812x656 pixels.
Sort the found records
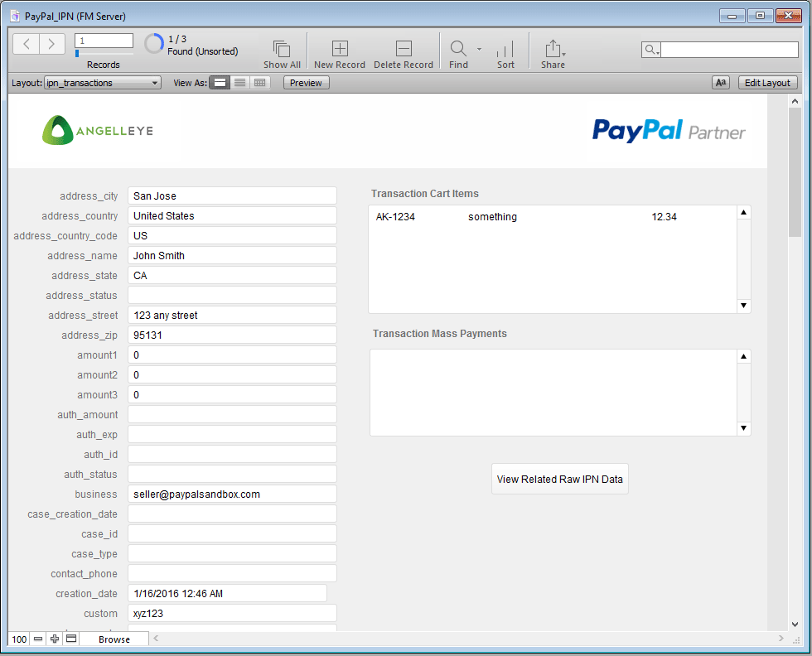pyautogui.click(x=505, y=50)
